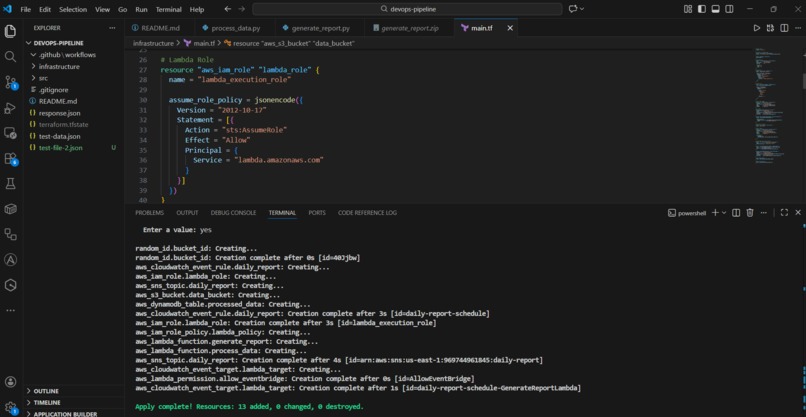Split the terminal icon
The height and width of the screenshot is (417, 806).
click(736, 212)
